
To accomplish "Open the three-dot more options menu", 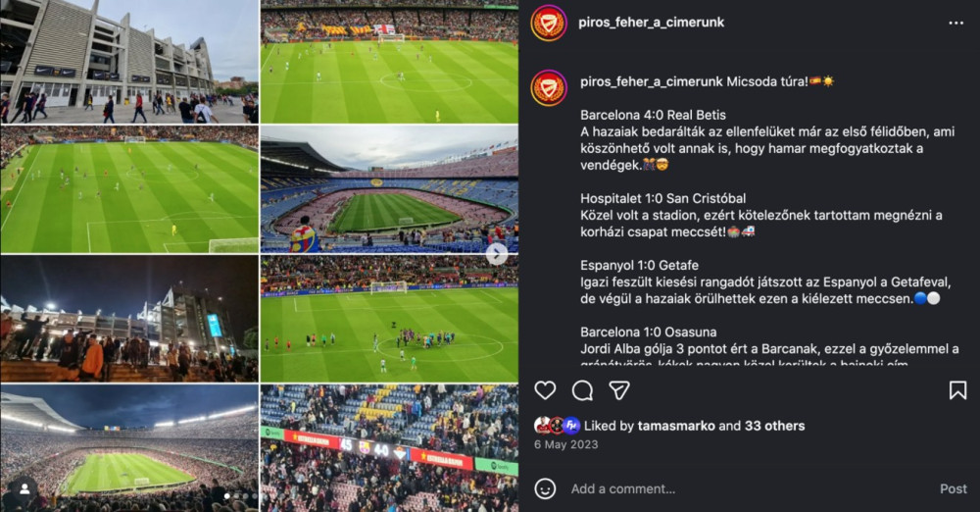I will coord(955,23).
